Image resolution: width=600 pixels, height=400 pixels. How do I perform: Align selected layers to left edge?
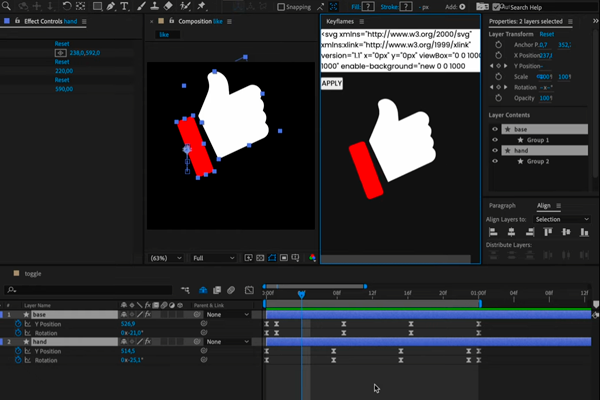coord(494,232)
